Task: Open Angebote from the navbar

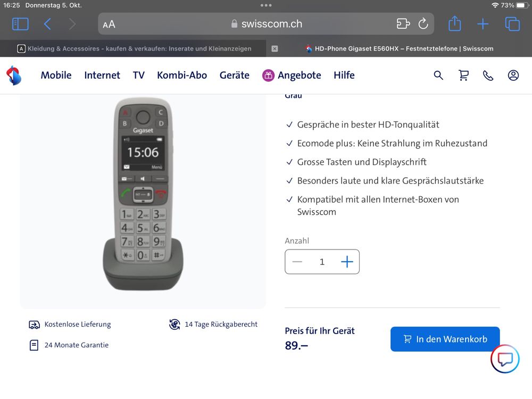Action: pyautogui.click(x=299, y=75)
